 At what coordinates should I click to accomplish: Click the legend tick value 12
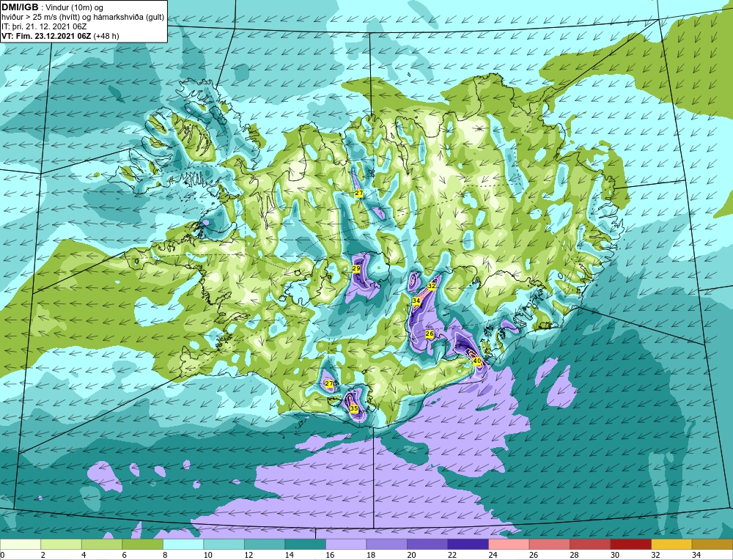tap(248, 556)
